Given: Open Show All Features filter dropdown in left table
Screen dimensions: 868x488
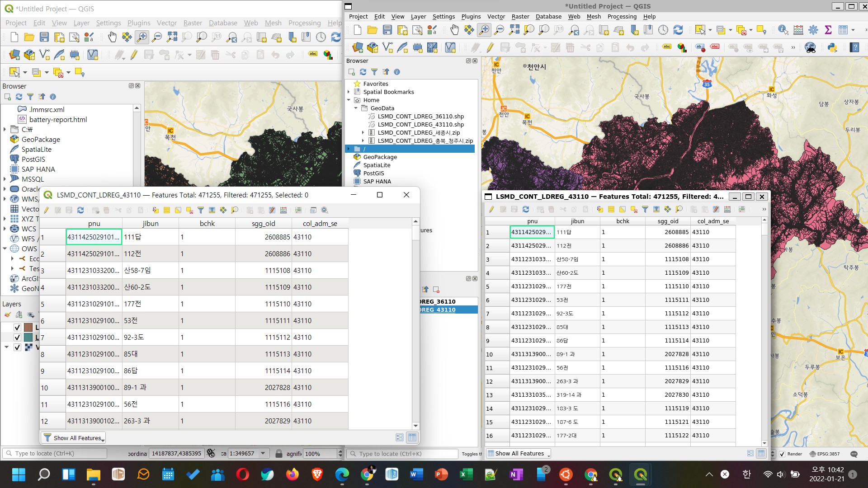Looking at the screenshot, I should [x=74, y=438].
